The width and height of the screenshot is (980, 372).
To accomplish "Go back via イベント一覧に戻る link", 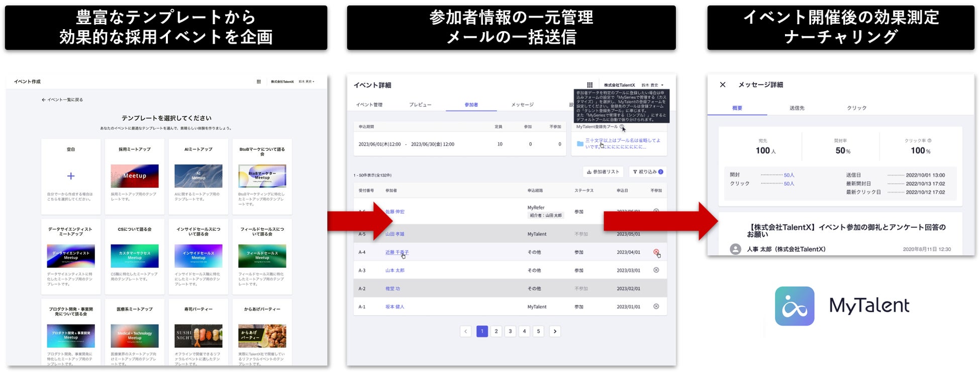I will 62,100.
